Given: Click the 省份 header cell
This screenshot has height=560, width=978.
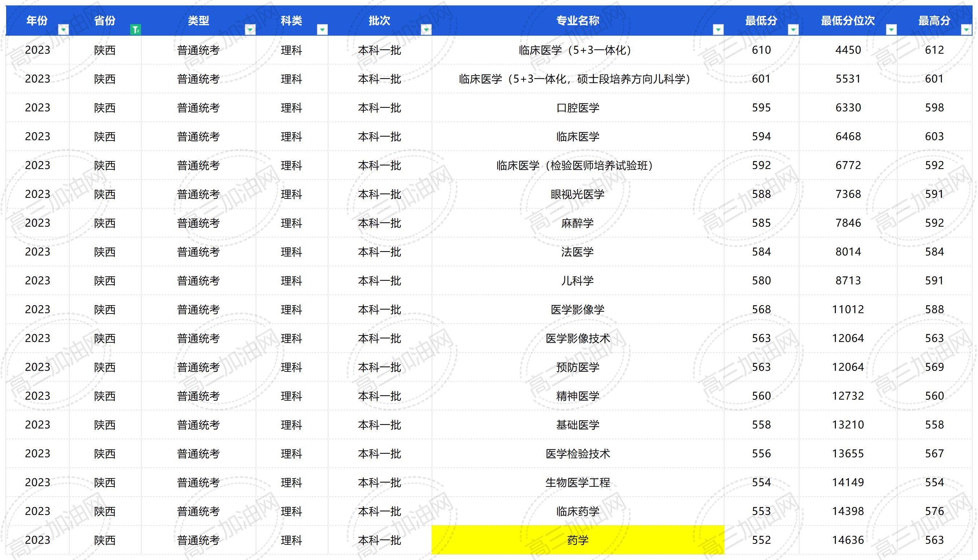Looking at the screenshot, I should click(105, 20).
